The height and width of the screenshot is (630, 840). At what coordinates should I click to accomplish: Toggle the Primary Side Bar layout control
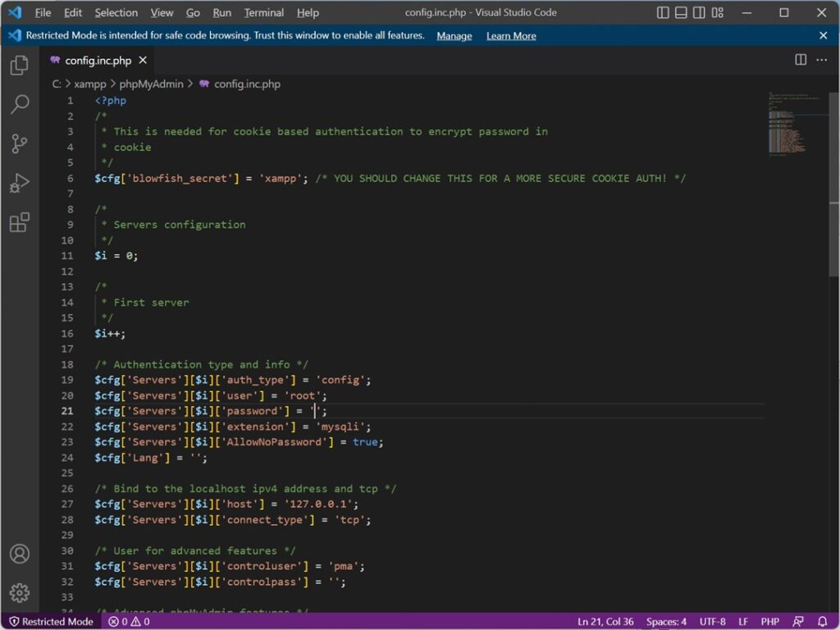(x=662, y=12)
